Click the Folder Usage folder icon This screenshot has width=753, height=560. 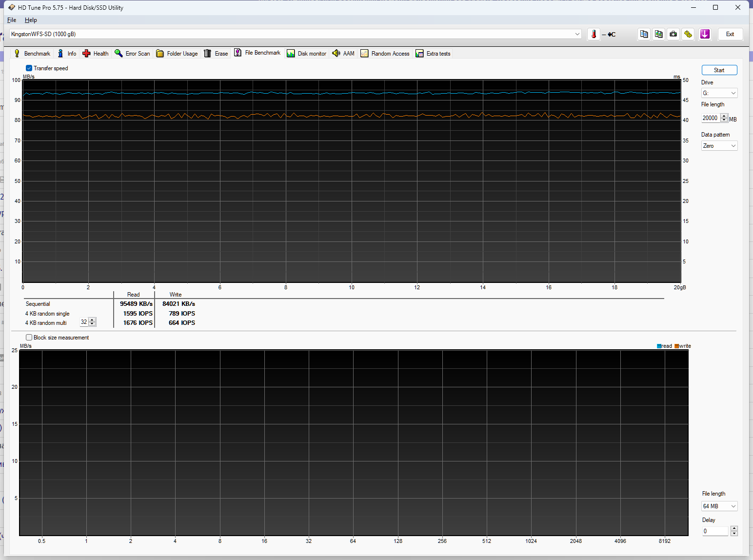160,53
